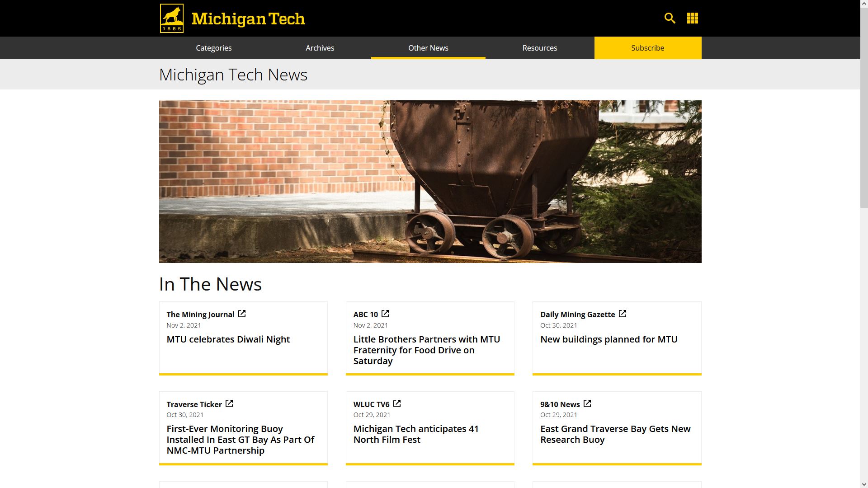Open external link icon beside 9&10 News

click(x=587, y=404)
